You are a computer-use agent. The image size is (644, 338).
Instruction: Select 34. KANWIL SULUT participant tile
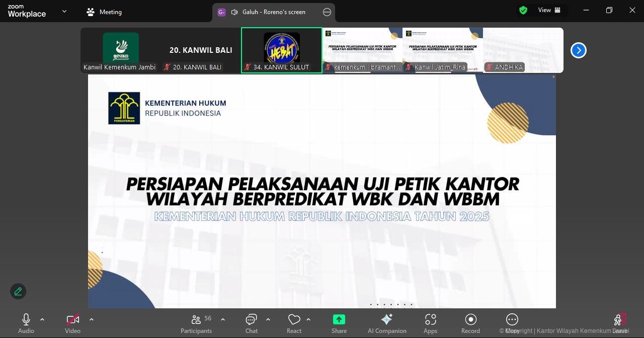click(x=282, y=50)
